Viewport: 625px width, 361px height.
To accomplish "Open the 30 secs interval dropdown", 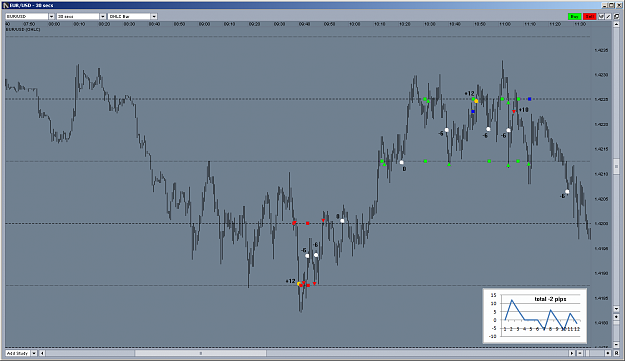I will click(102, 16).
